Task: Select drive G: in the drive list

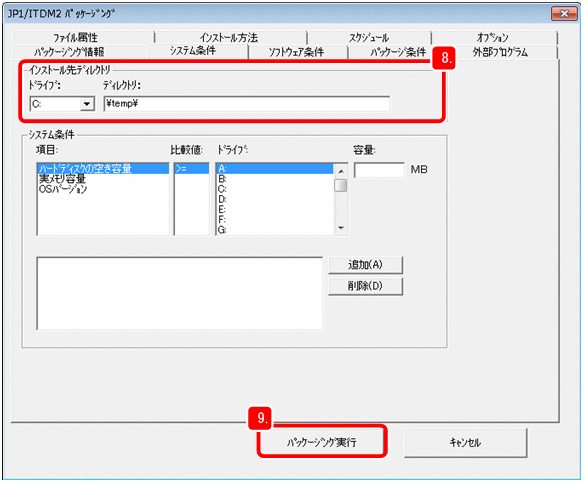Action: click(275, 229)
